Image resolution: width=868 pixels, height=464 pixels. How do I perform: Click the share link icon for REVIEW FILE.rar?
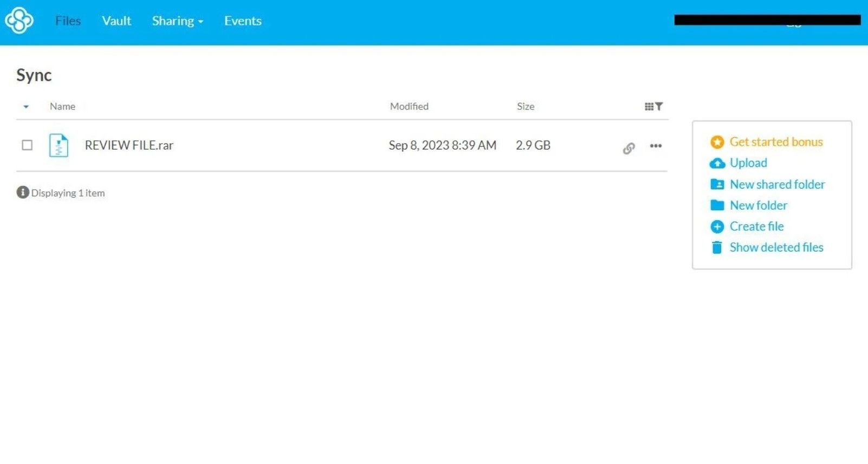click(629, 148)
